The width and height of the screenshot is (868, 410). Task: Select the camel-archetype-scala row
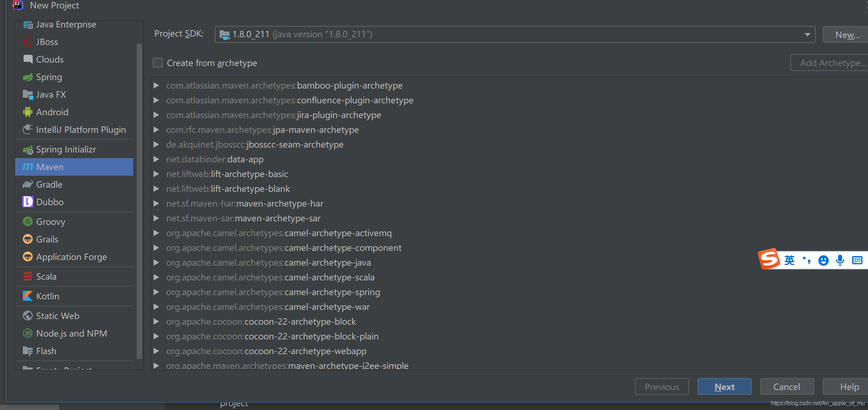click(510, 277)
